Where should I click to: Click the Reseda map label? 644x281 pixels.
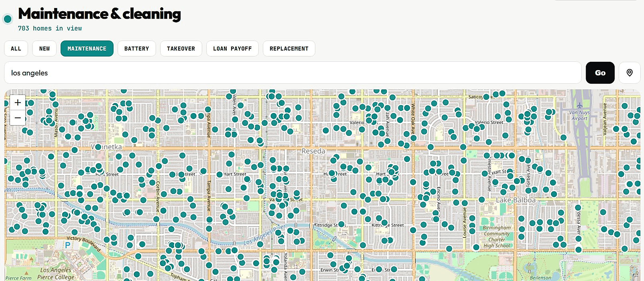click(x=313, y=151)
